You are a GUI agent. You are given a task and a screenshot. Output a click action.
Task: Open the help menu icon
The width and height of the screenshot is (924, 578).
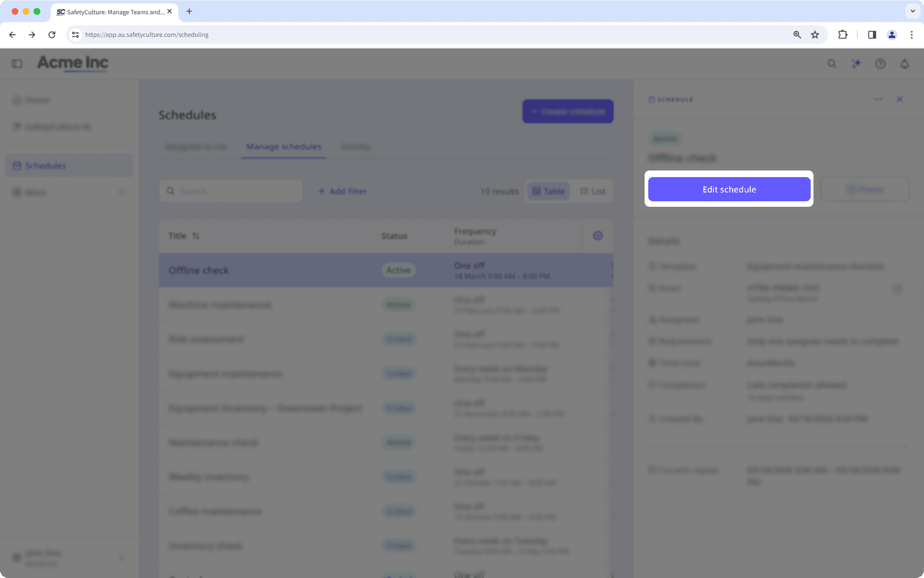click(880, 64)
